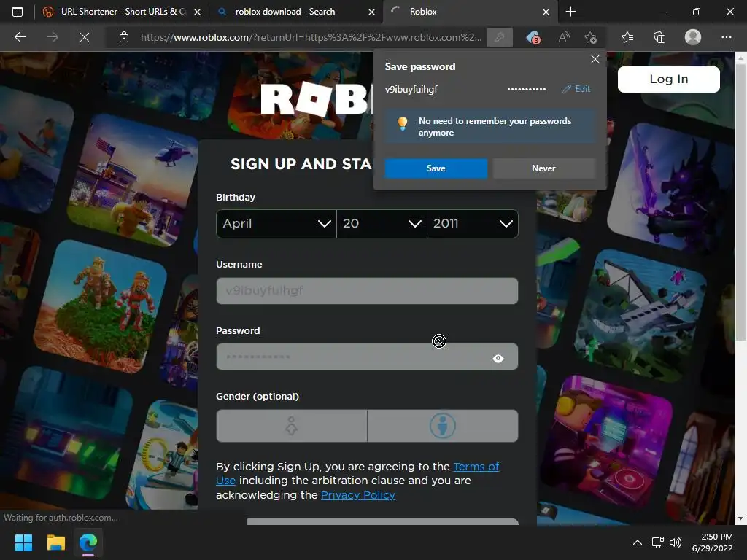Viewport: 747px width, 560px height.
Task: Click the address bar URL
Action: 311,37
